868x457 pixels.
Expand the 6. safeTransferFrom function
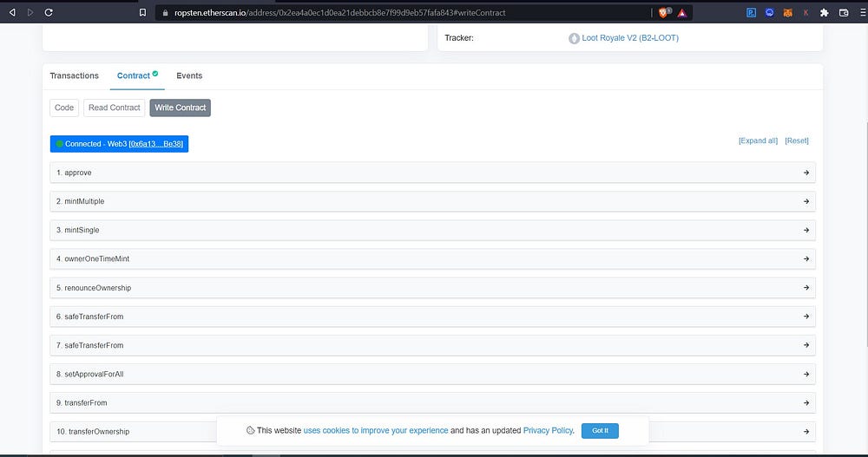(x=432, y=317)
